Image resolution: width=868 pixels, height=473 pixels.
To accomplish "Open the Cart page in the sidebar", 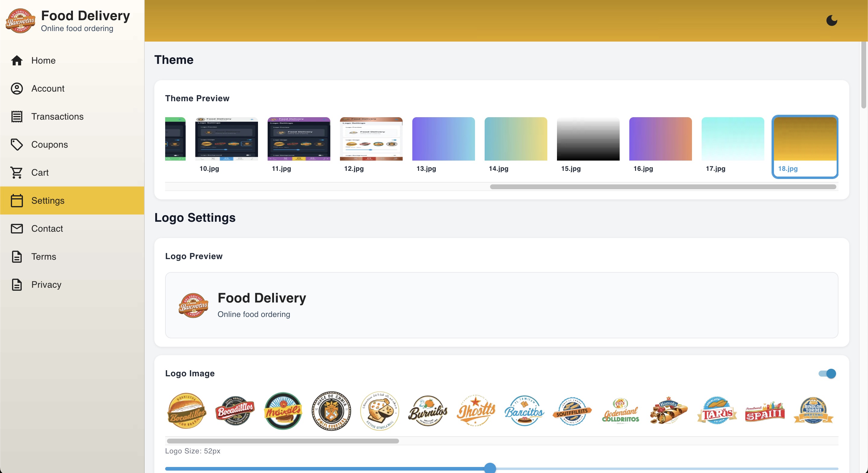I will point(72,172).
